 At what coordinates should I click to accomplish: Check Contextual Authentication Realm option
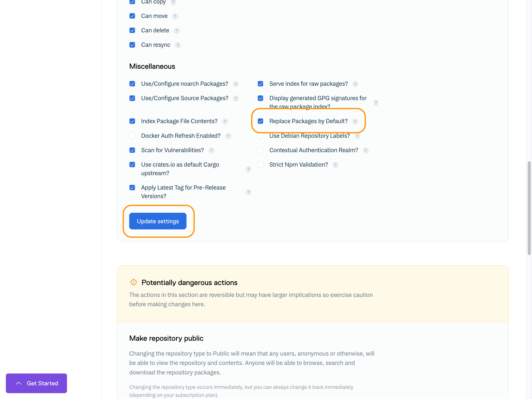[261, 150]
